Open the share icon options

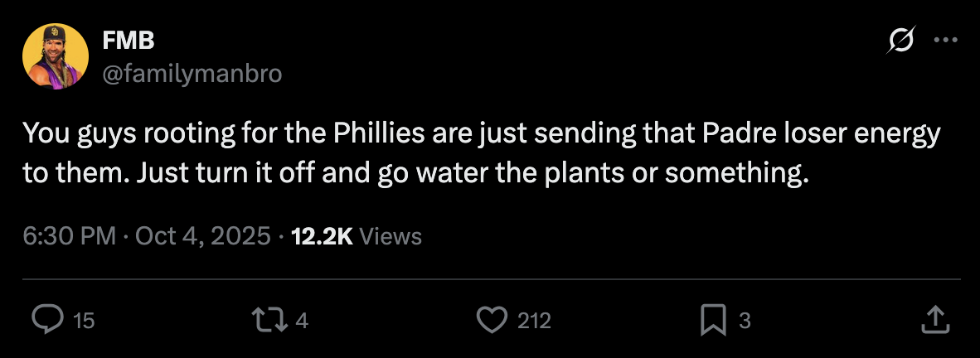[934, 319]
